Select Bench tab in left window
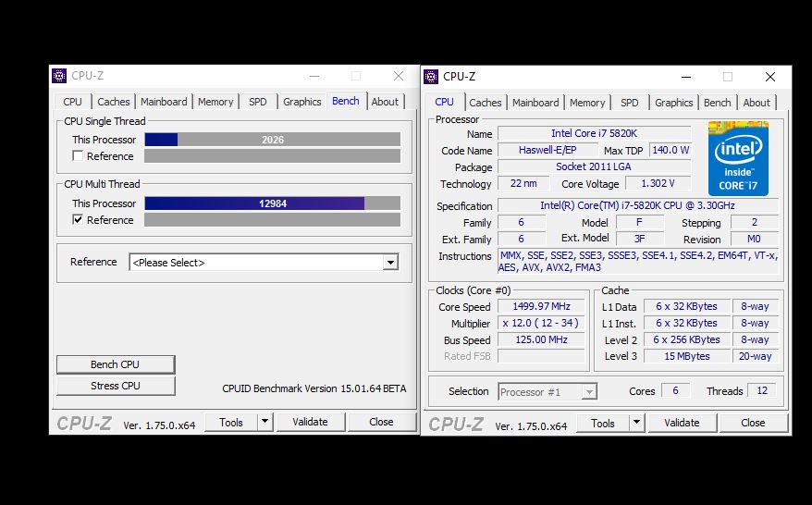 [345, 101]
